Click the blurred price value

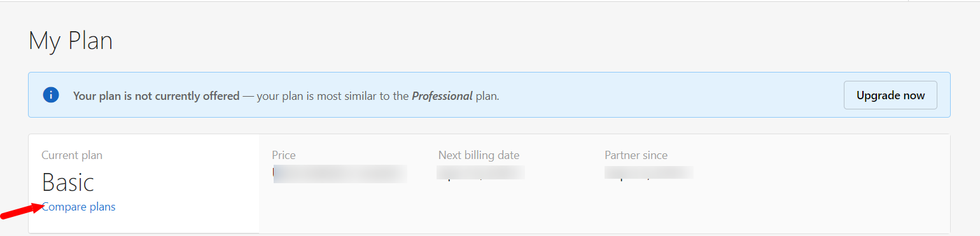coord(340,174)
